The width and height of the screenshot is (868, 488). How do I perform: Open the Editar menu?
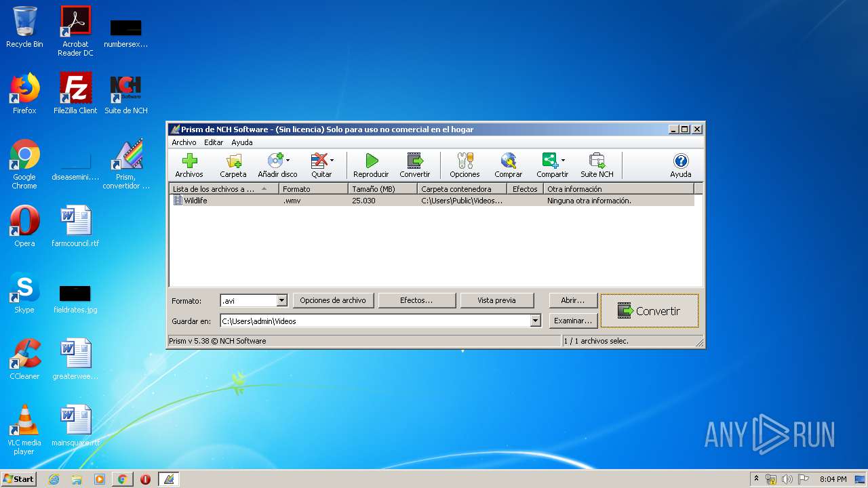[x=214, y=142]
